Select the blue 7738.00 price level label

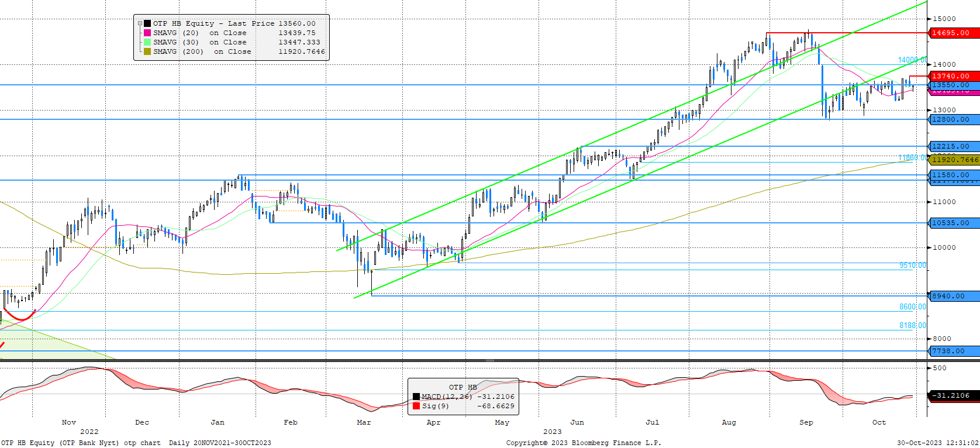[x=953, y=351]
